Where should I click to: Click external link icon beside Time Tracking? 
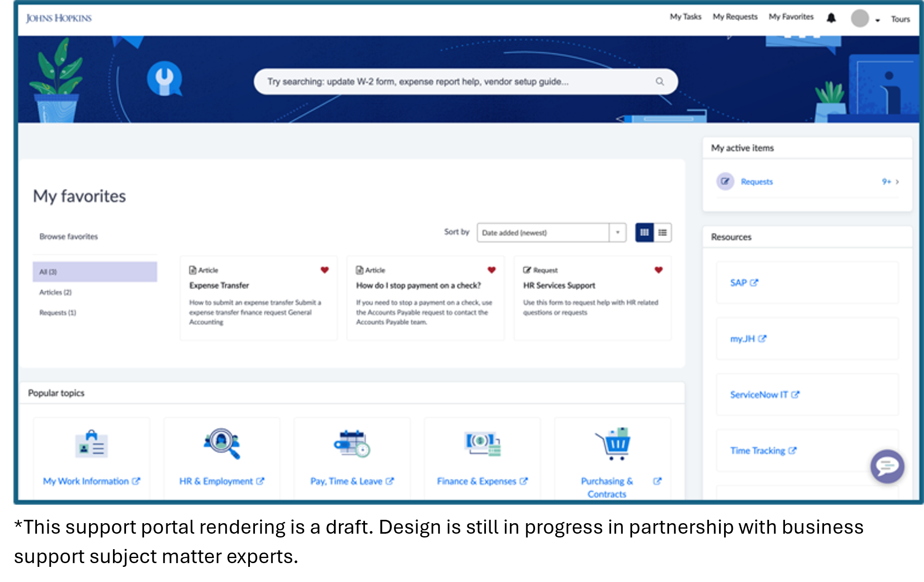tap(792, 450)
